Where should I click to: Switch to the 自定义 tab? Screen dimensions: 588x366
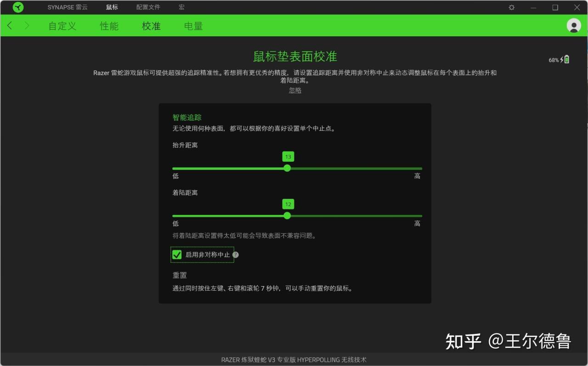coord(62,26)
